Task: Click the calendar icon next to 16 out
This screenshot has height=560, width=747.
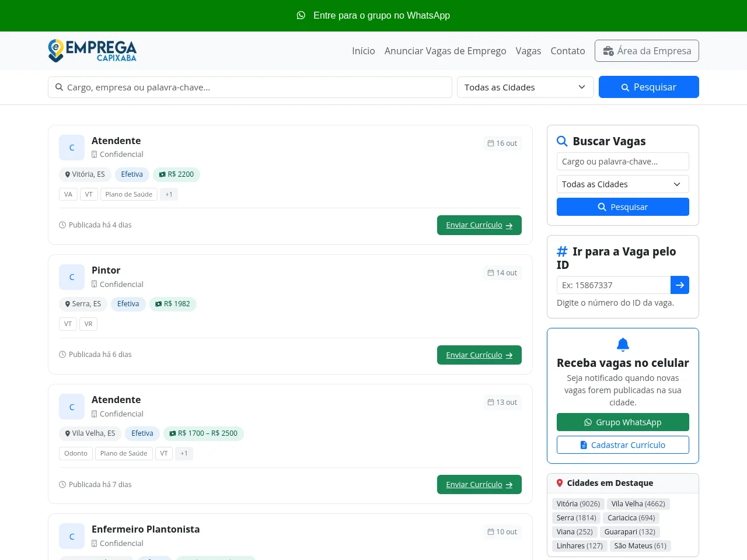Action: [491, 143]
